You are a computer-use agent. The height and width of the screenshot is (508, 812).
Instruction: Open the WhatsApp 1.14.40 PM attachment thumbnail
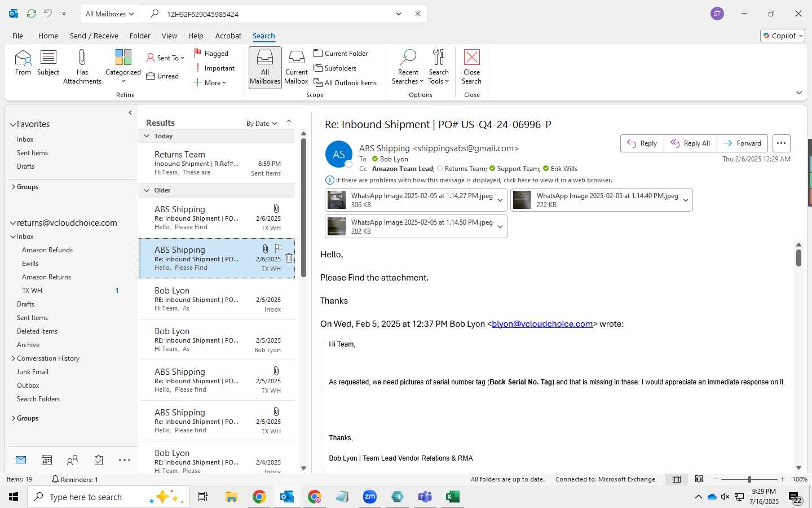[522, 200]
